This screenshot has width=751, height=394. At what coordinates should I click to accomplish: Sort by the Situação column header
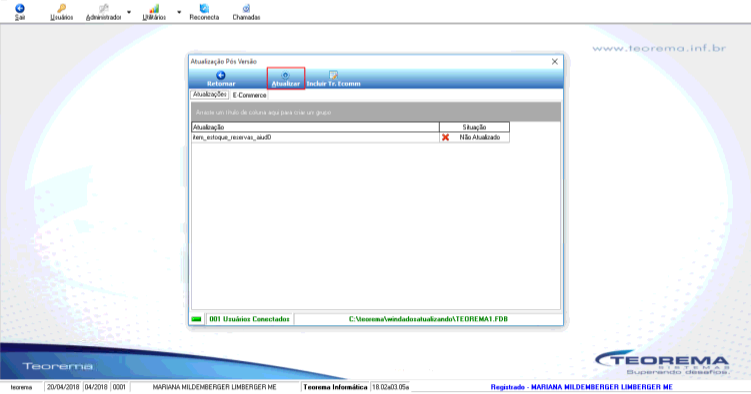click(x=474, y=127)
